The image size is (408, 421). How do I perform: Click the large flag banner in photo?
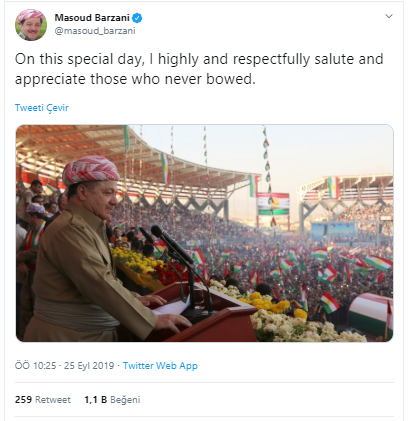(x=273, y=204)
